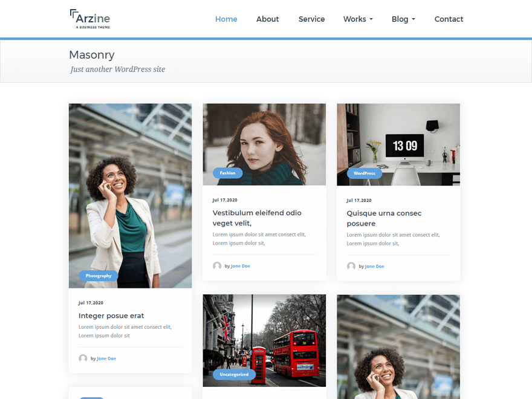Open the post Quisque urna consec posuere
This screenshot has width=532, height=399.
(384, 218)
